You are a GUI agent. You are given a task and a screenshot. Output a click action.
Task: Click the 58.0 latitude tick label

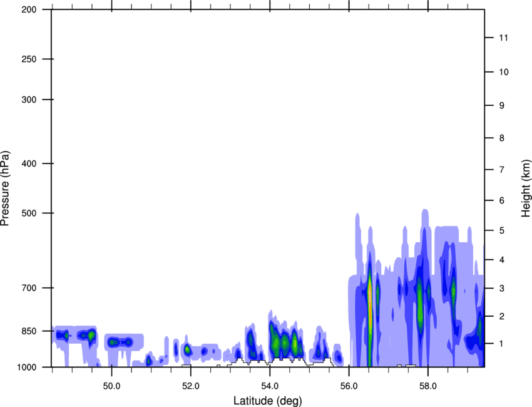pyautogui.click(x=428, y=386)
